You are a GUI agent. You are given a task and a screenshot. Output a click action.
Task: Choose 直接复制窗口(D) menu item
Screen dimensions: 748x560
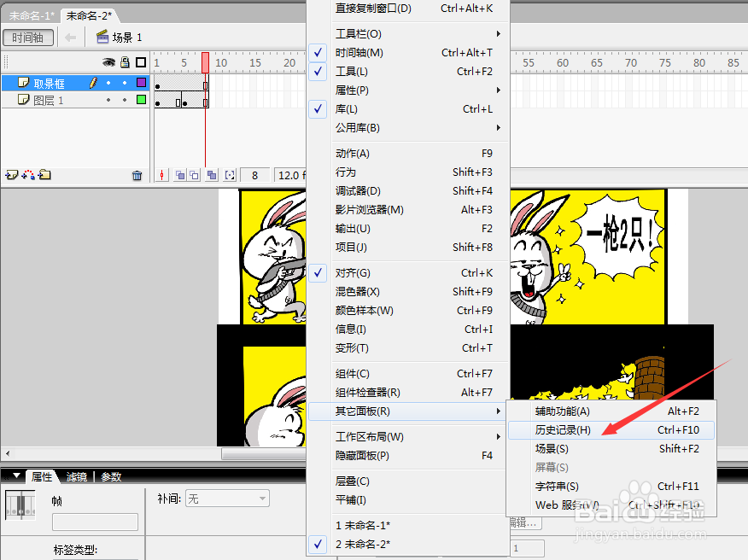(408, 8)
